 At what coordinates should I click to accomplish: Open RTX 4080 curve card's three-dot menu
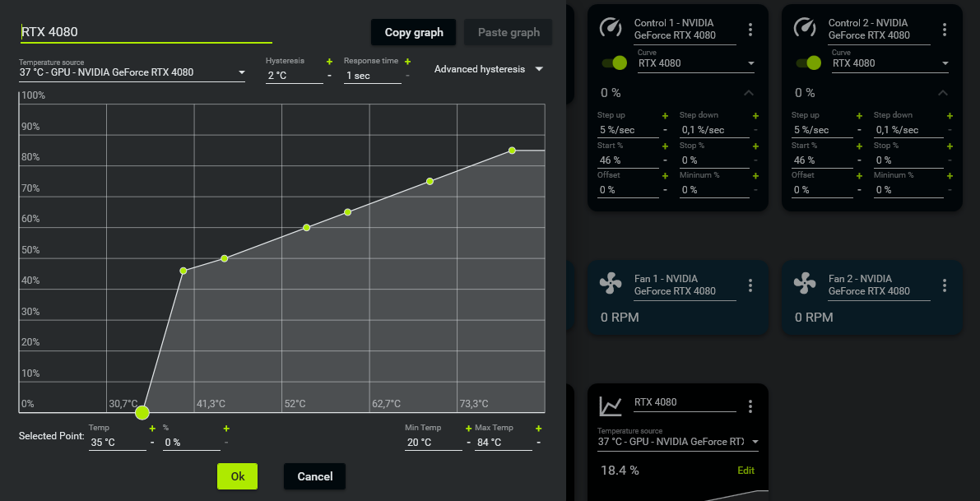click(750, 406)
